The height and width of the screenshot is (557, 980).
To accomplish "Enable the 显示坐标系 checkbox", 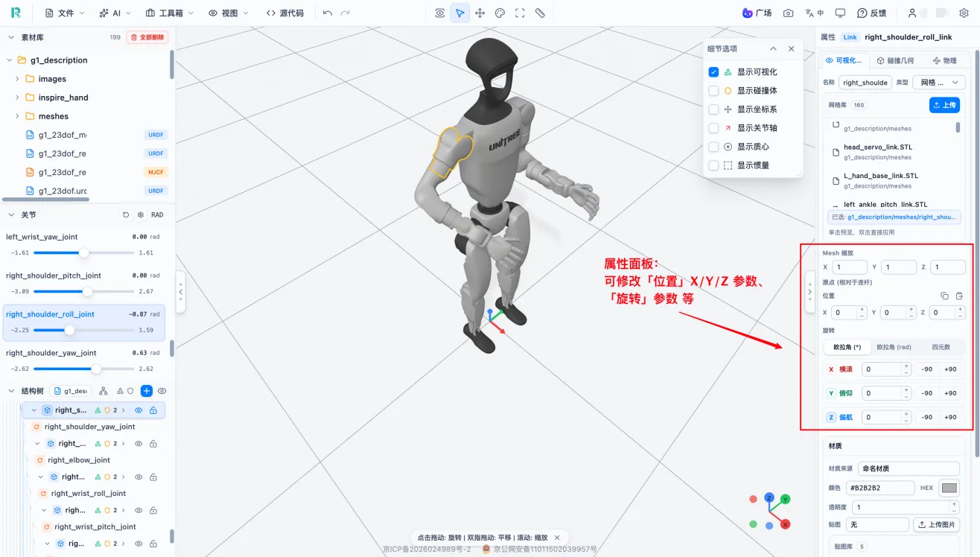I will point(713,109).
